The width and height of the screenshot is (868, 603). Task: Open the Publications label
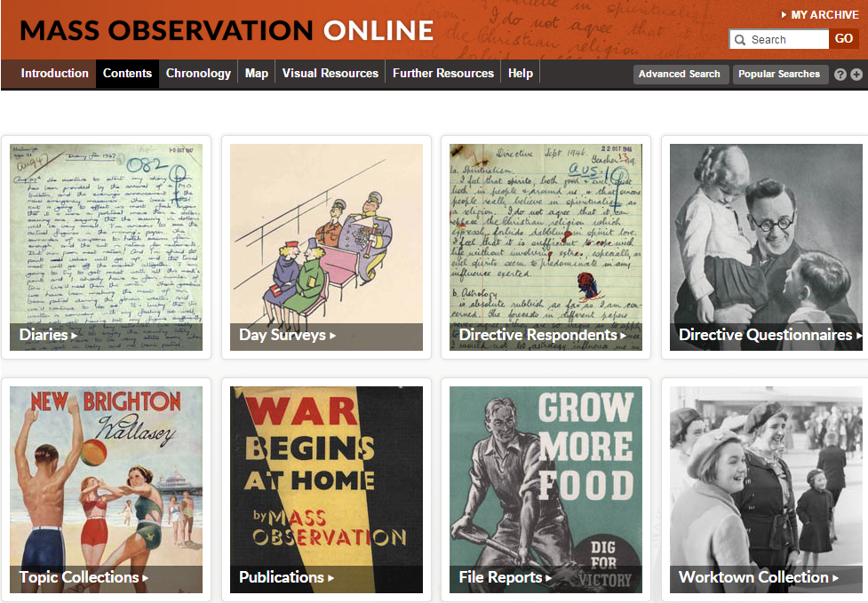click(x=286, y=577)
